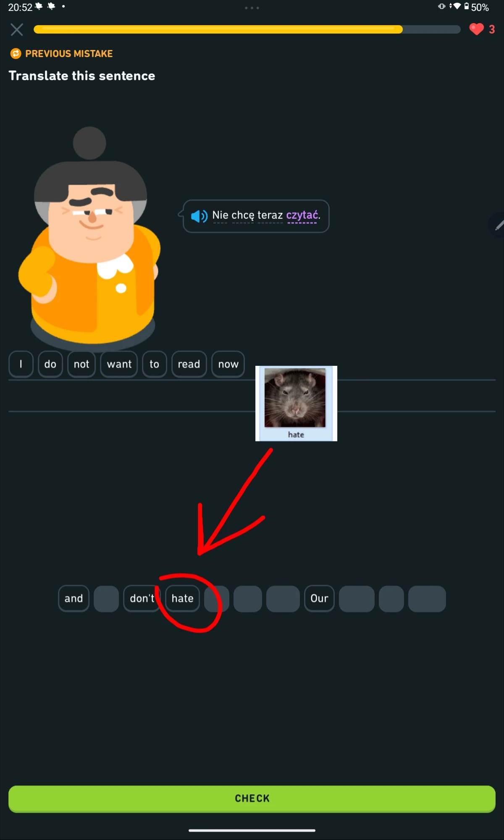Close the lesson with the X icon

[17, 29]
